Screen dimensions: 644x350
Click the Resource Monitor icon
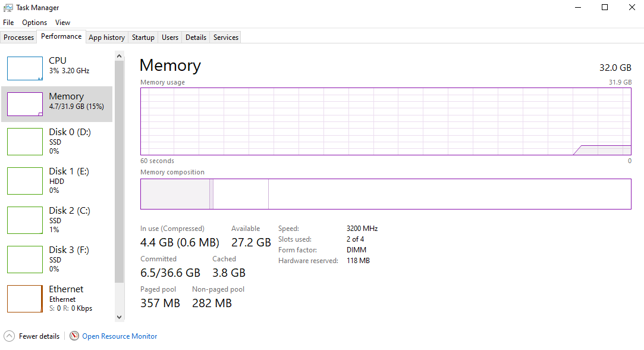[x=74, y=336]
